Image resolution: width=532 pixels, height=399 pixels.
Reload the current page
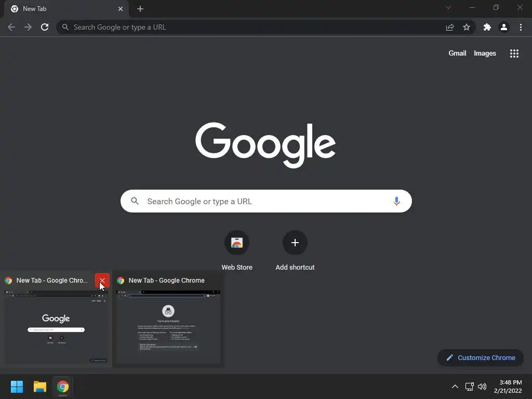(45, 27)
